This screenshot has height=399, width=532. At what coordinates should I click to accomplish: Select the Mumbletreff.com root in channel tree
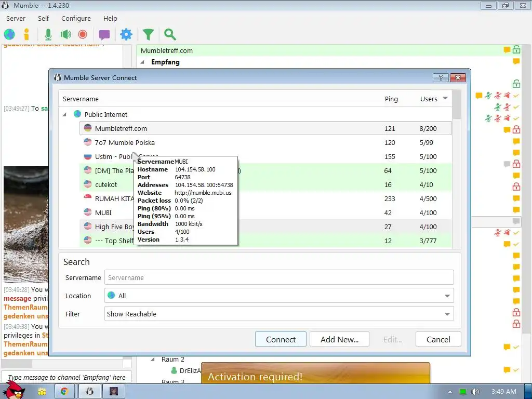[167, 50]
